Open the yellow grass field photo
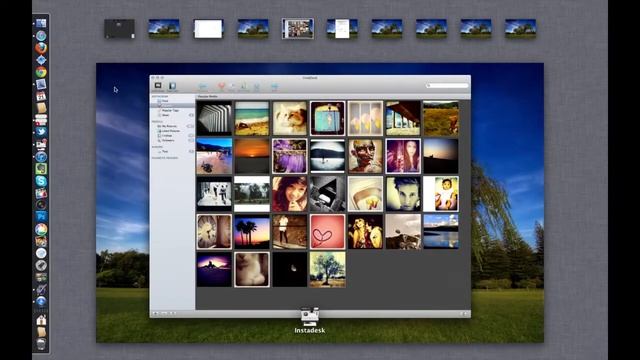 click(441, 118)
